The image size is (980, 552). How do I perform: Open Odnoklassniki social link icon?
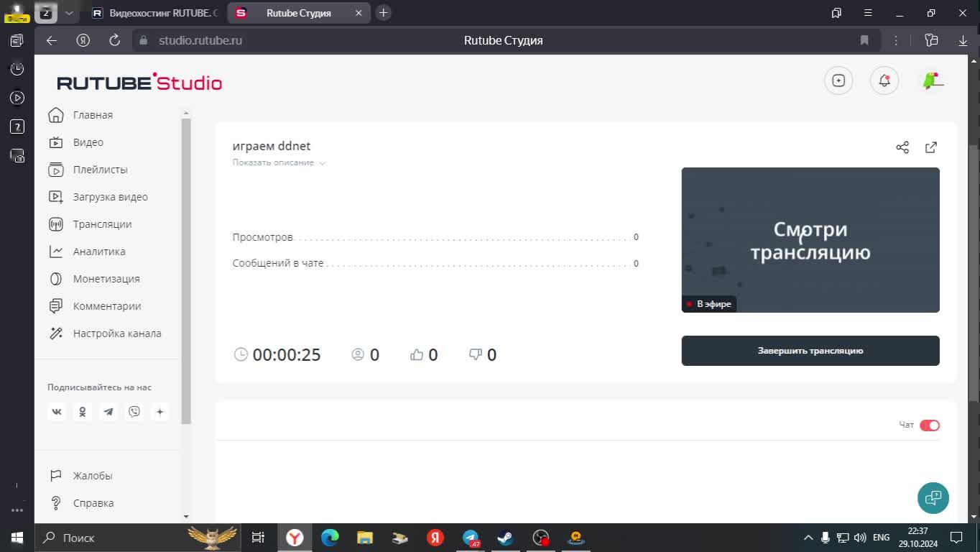point(83,412)
